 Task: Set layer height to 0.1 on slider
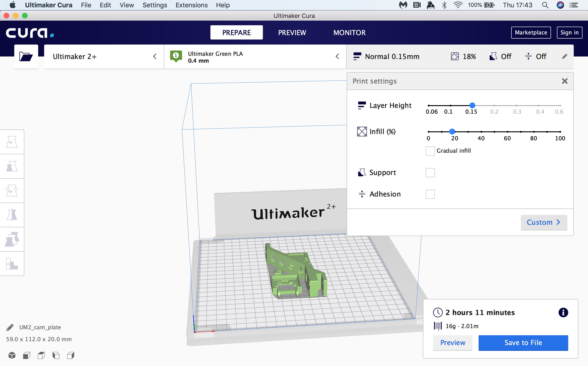click(450, 106)
